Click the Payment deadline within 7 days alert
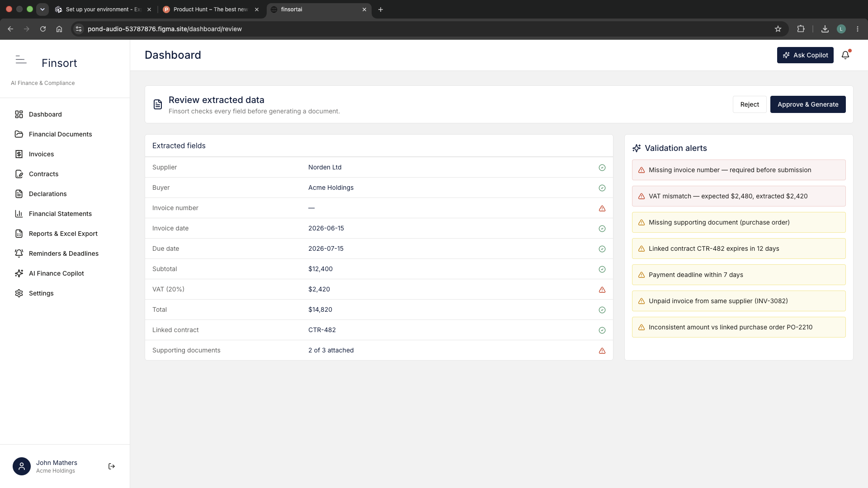 tap(739, 275)
